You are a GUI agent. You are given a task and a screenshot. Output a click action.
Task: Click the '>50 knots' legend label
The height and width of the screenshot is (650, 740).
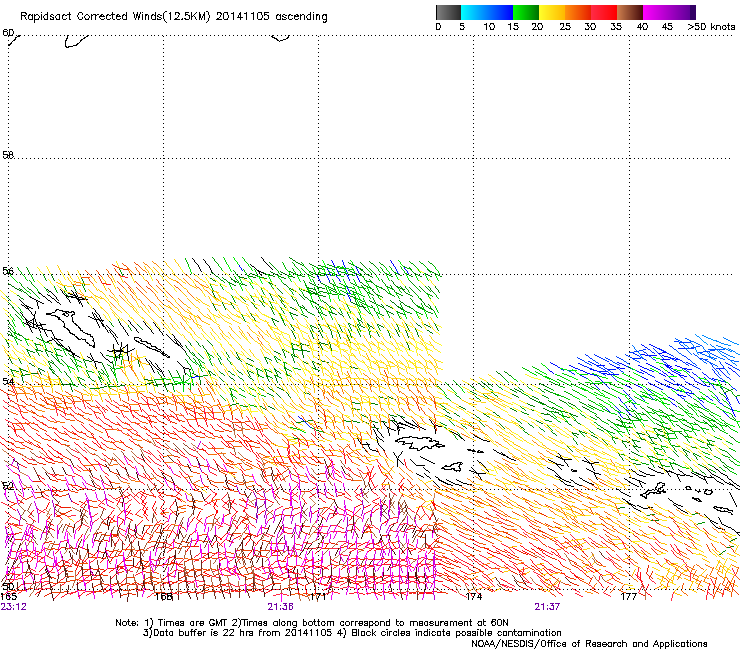click(711, 27)
